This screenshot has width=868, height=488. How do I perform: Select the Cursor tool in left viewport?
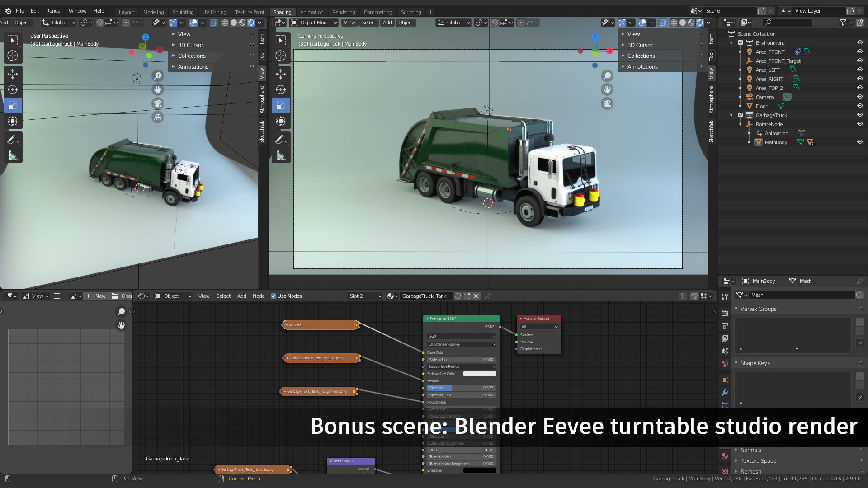(13, 56)
